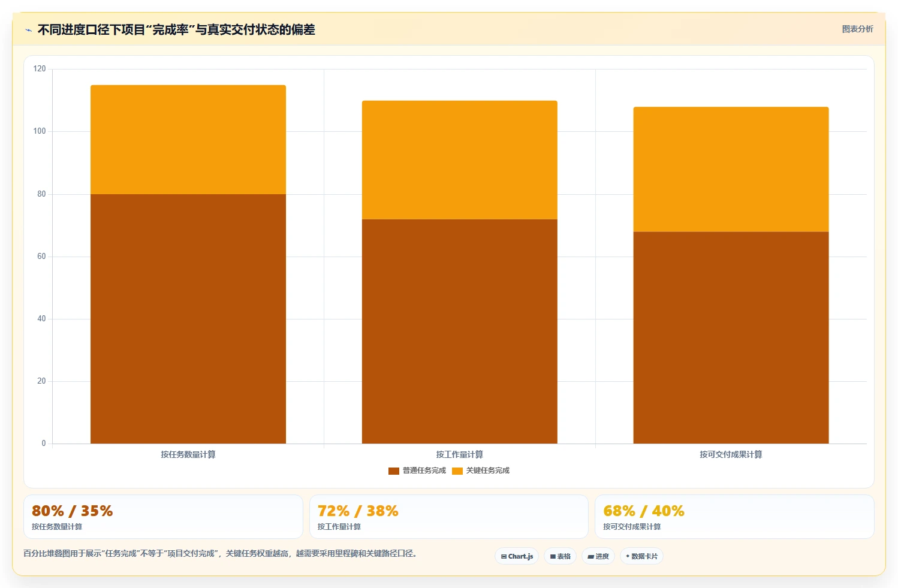Click the orange bar segment for 按工作量计算
This screenshot has width=898, height=588.
point(460,160)
